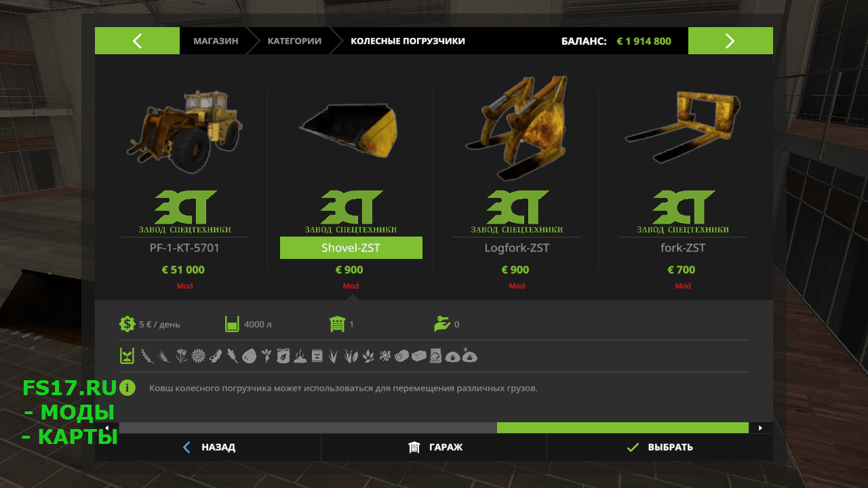The image size is (868, 488).
Task: Open the Гараж button
Action: coord(434,447)
